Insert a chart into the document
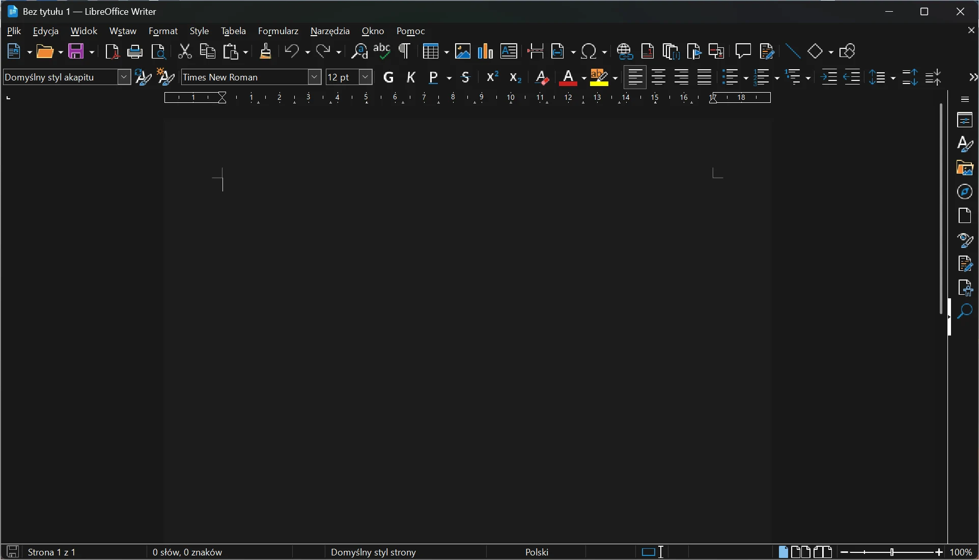979x560 pixels. [485, 51]
